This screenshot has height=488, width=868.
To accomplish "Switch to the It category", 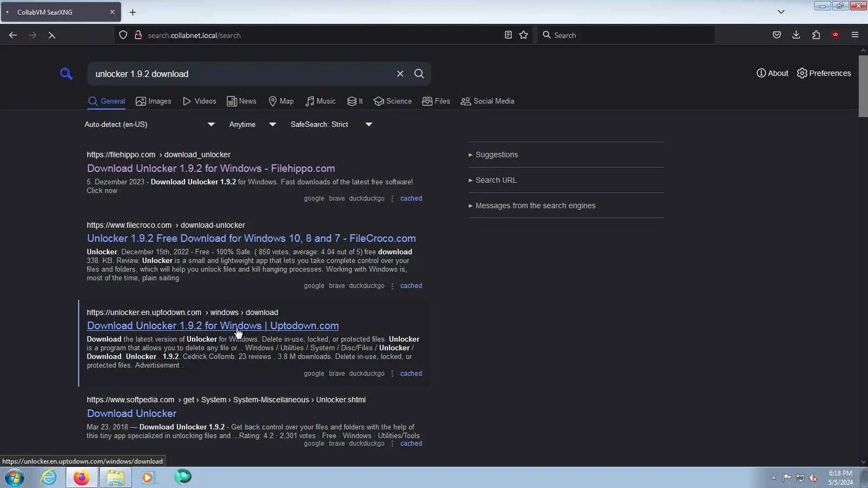I will pyautogui.click(x=355, y=101).
